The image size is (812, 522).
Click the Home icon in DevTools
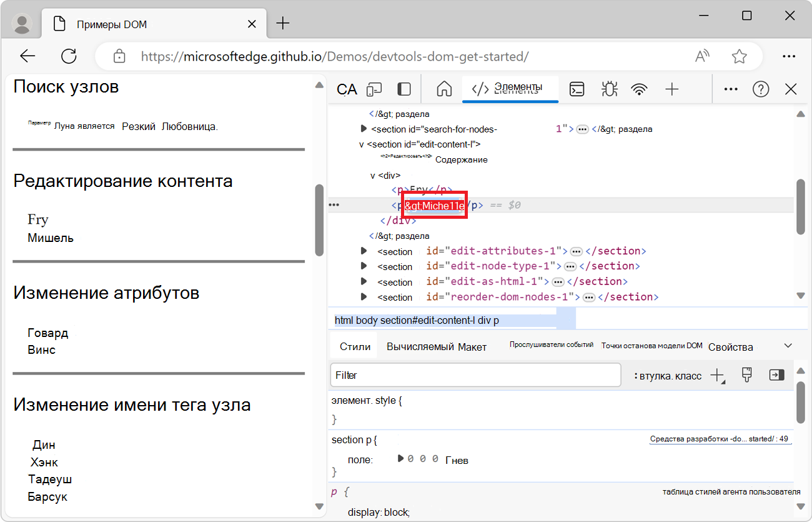443,89
